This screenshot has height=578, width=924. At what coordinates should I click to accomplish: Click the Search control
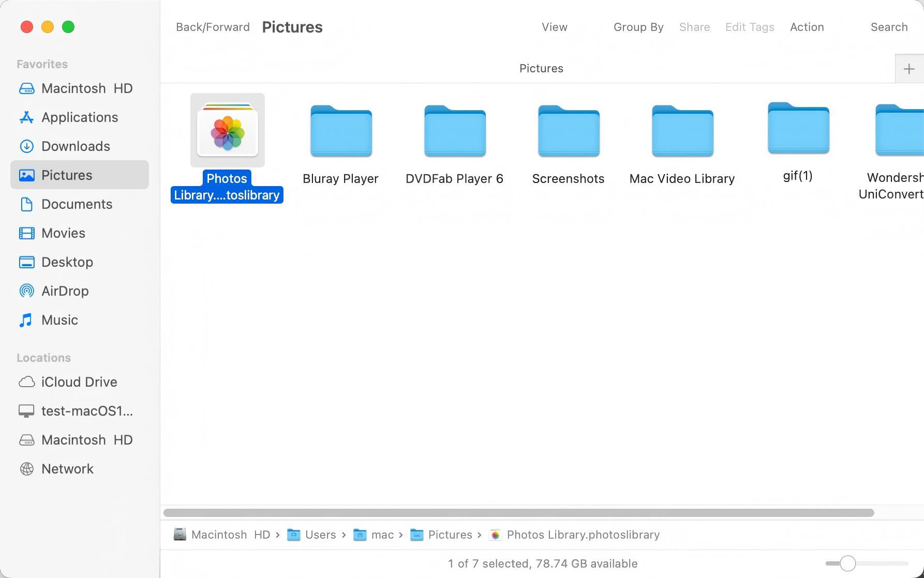click(x=889, y=27)
